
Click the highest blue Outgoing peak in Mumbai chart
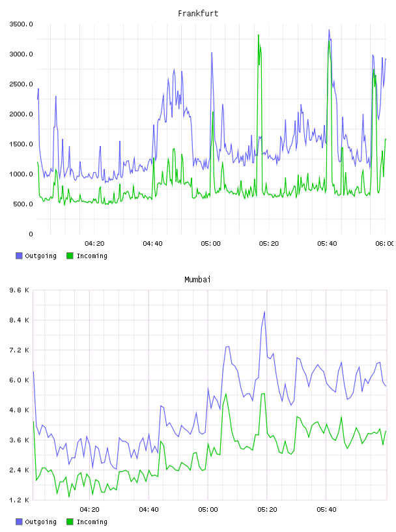pos(264,312)
